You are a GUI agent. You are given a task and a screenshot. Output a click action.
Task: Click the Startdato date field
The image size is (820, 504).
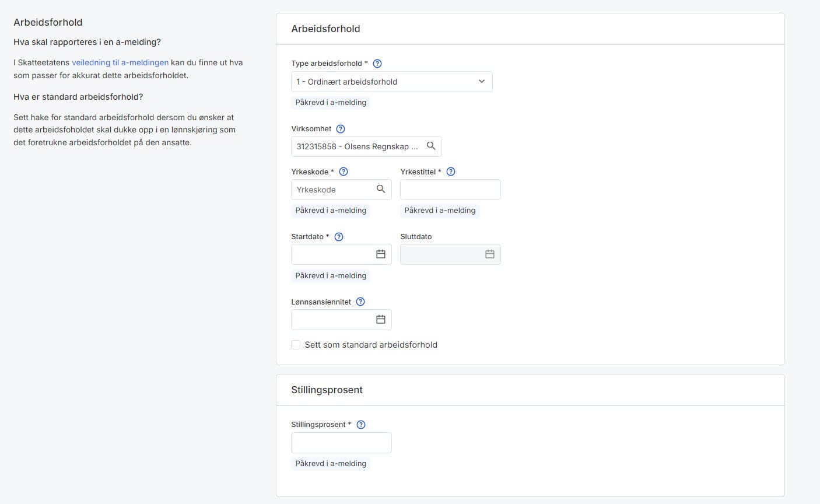pos(341,254)
